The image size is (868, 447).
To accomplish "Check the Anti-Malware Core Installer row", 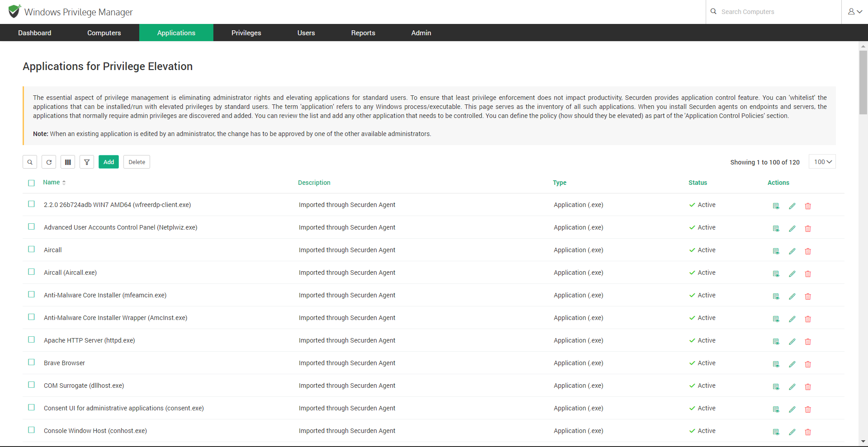I will [31, 294].
